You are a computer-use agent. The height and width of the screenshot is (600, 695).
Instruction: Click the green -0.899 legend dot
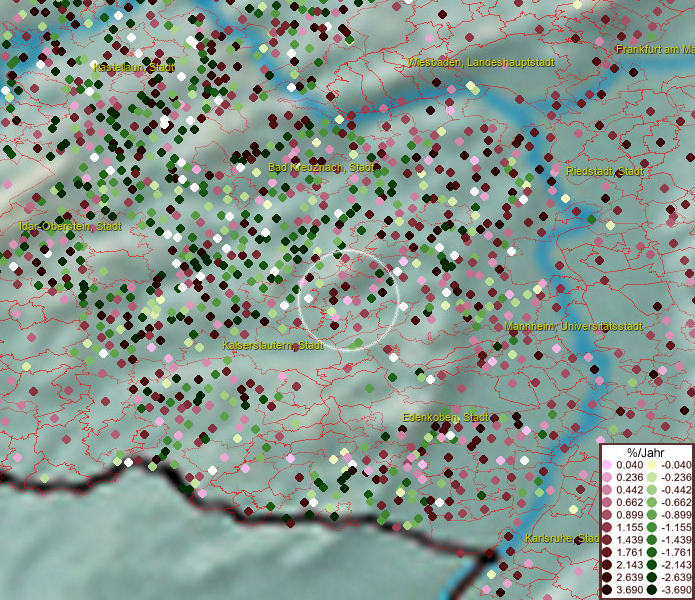[652, 515]
